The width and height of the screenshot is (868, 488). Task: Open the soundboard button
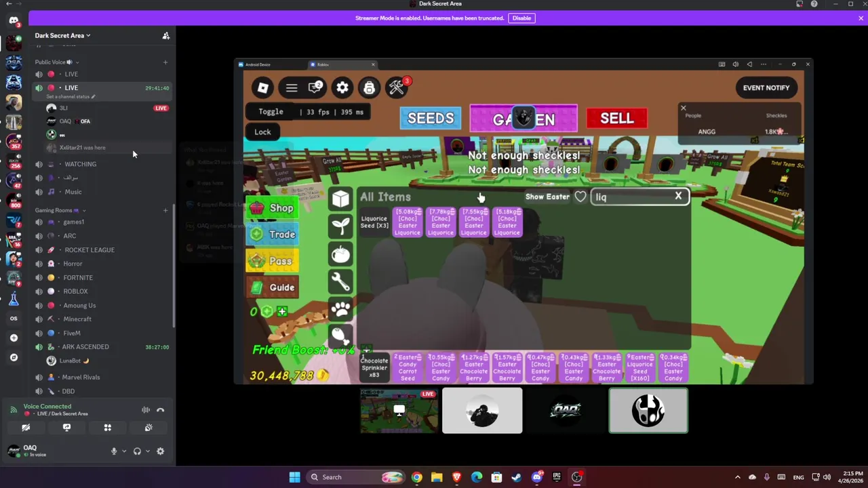click(x=149, y=428)
